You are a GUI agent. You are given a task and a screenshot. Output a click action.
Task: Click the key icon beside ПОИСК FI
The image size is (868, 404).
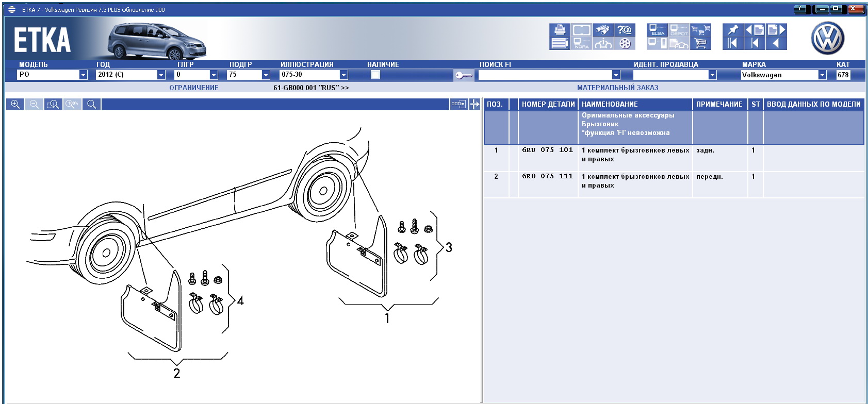[x=463, y=75]
